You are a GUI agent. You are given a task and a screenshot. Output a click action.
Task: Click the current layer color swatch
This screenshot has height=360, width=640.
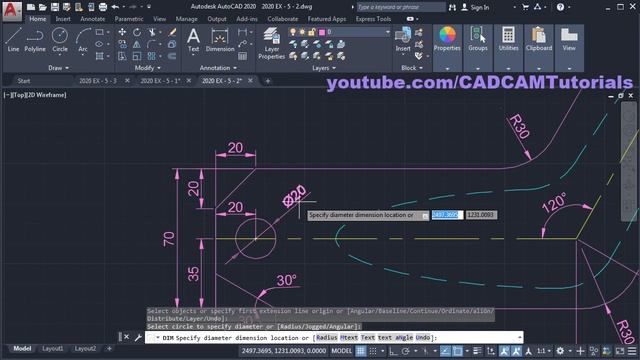point(322,32)
